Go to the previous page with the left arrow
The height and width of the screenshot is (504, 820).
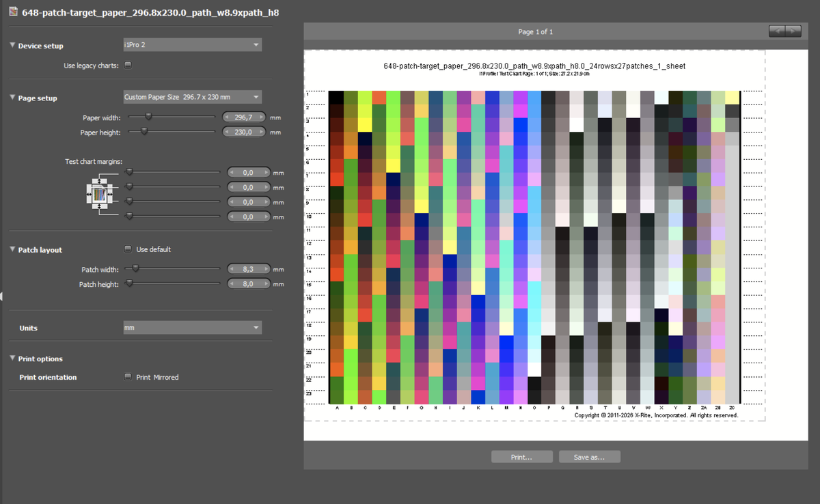pyautogui.click(x=777, y=31)
